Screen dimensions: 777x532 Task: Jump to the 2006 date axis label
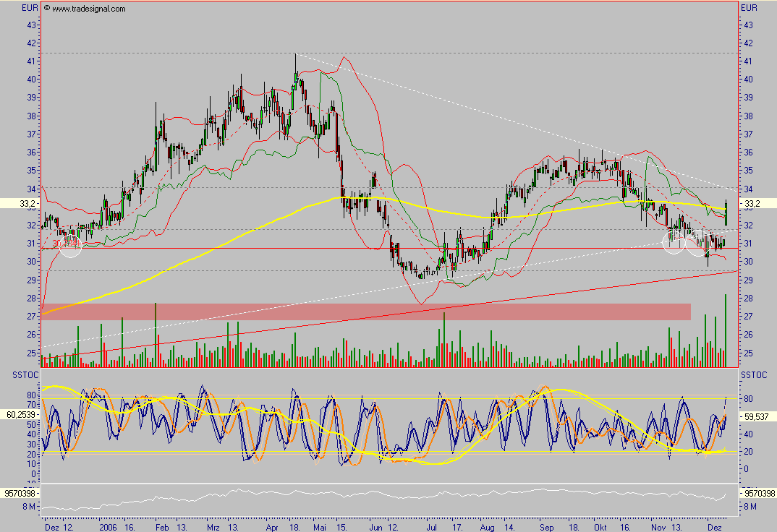(107, 528)
